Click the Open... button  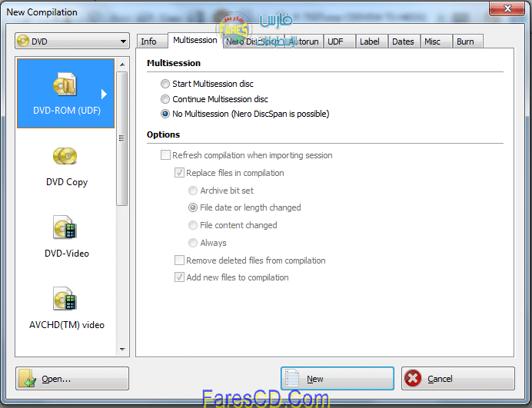(x=72, y=379)
